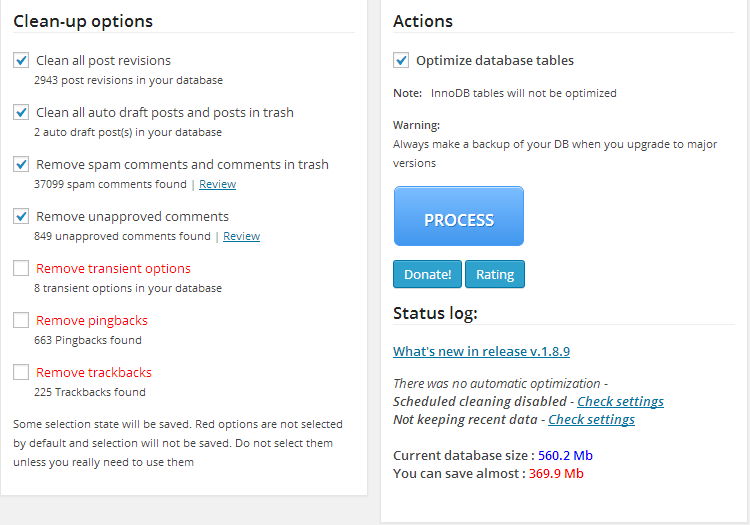Open the Rating button
Image resolution: width=750 pixels, height=525 pixels.
point(495,274)
